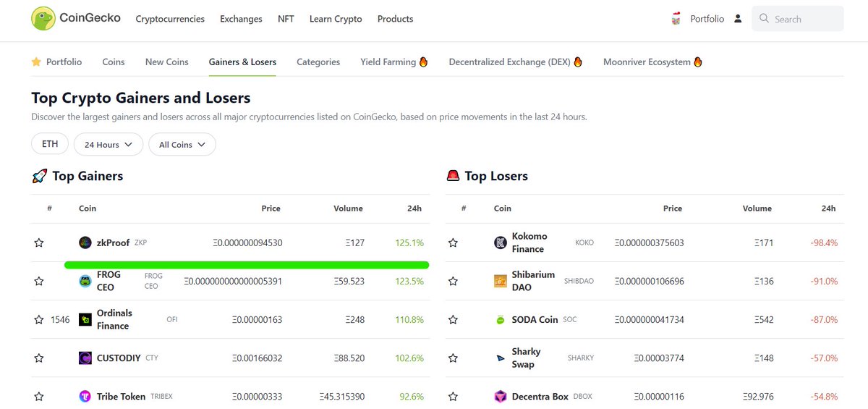The height and width of the screenshot is (409, 868).
Task: Toggle the CUSTODIY favorite star
Action: (39, 358)
